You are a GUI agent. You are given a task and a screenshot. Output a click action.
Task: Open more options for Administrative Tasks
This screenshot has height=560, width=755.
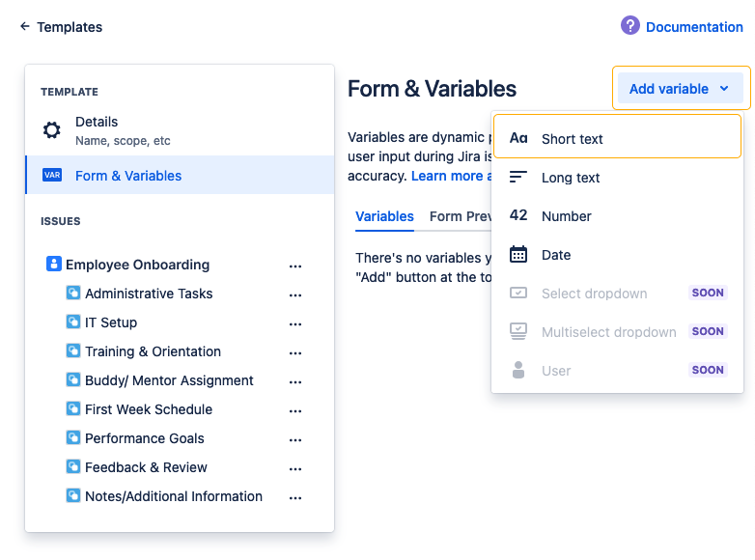[295, 294]
